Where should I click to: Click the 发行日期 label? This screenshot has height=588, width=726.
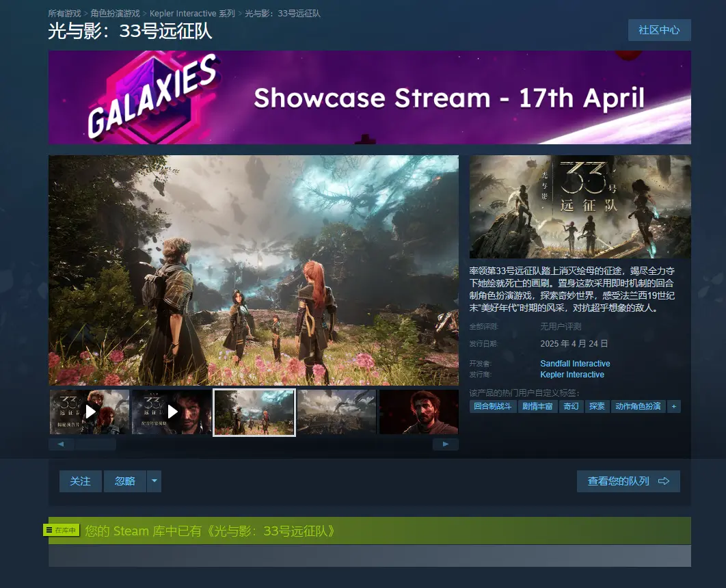tap(483, 343)
